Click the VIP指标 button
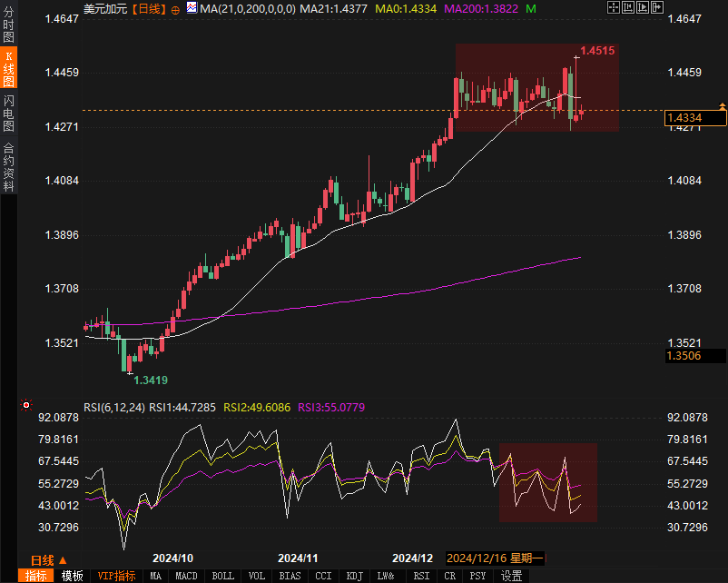This screenshot has width=728, height=583. (116, 576)
